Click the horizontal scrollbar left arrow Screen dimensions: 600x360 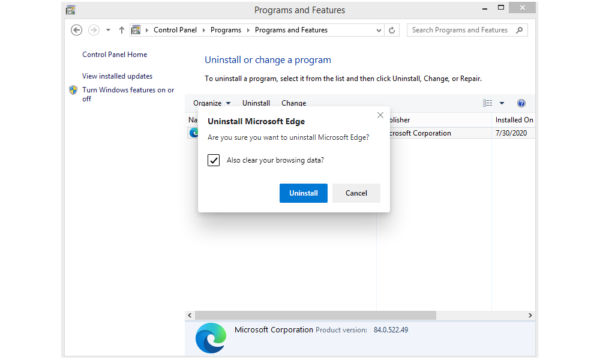(189, 315)
